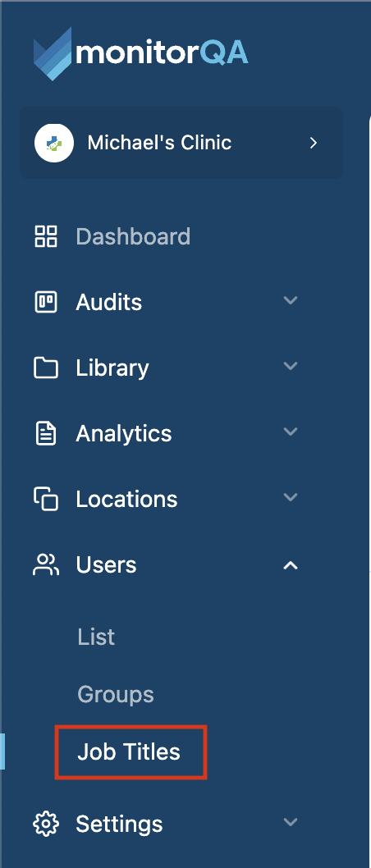The height and width of the screenshot is (868, 371).
Task: Click the Locations stacked squares icon
Action: [x=46, y=499]
